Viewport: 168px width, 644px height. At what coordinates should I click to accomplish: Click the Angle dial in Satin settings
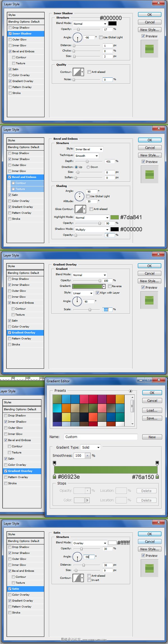coord(77,556)
